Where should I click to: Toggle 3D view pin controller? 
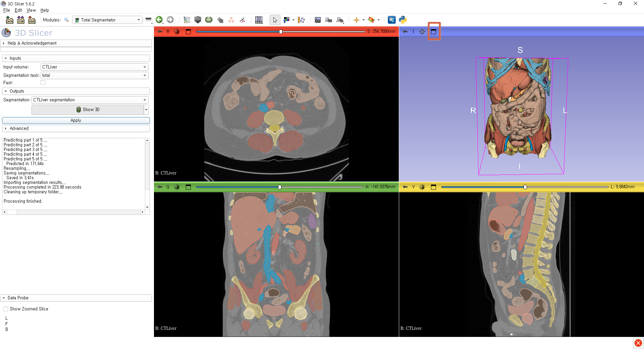pyautogui.click(x=405, y=32)
